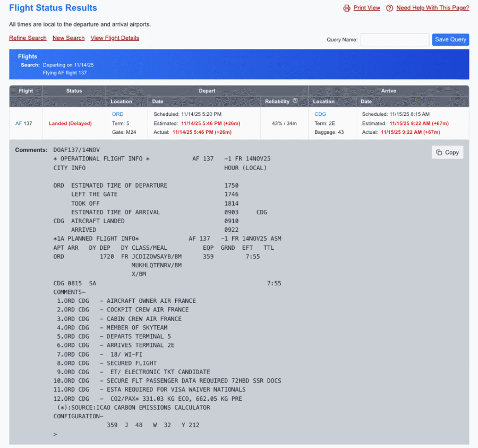Click the AF 137 flight row
This screenshot has width=478, height=448.
tap(24, 123)
